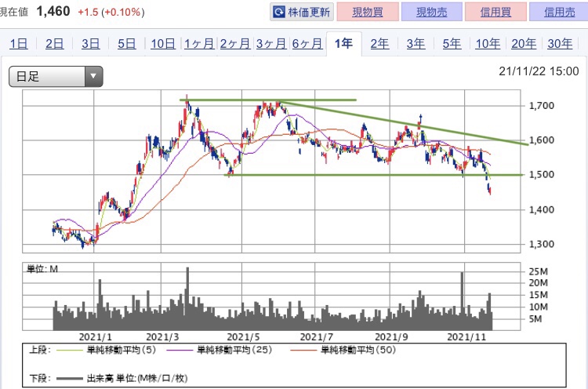Click the 下段: legend row label

[x=39, y=378]
